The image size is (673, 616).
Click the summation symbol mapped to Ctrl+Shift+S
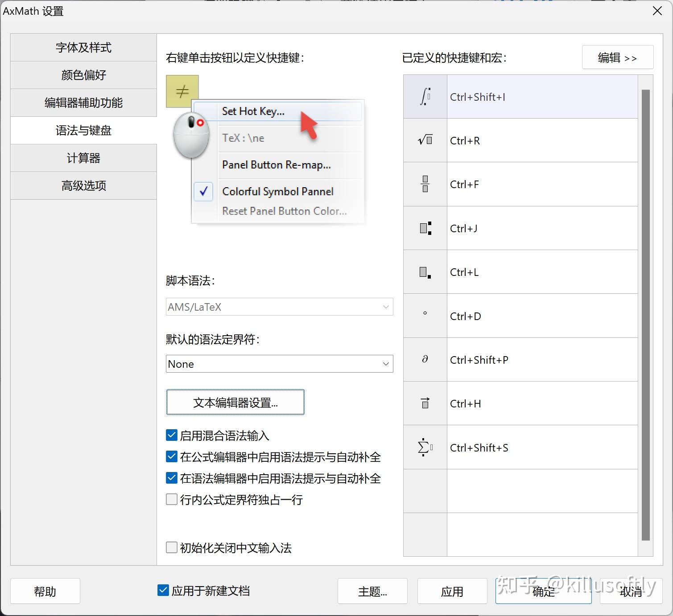[425, 447]
